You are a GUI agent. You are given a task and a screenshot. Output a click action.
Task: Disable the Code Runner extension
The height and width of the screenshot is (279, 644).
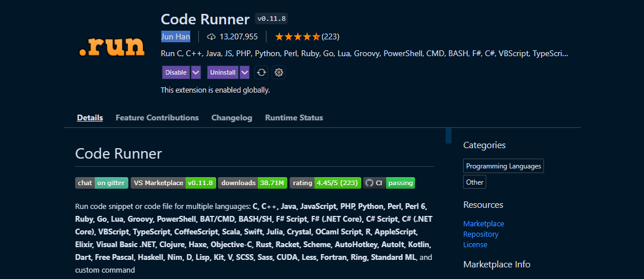pos(176,72)
